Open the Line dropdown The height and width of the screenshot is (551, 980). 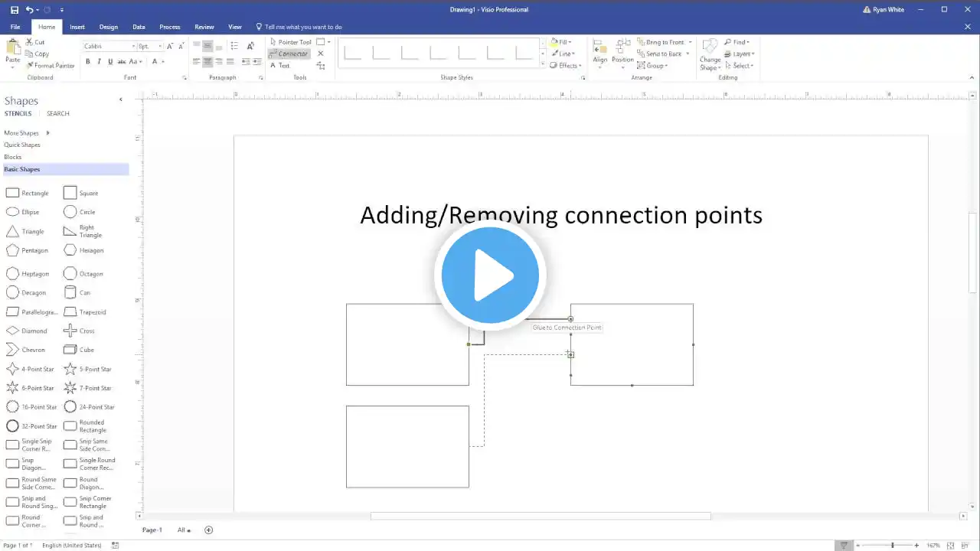pyautogui.click(x=562, y=54)
